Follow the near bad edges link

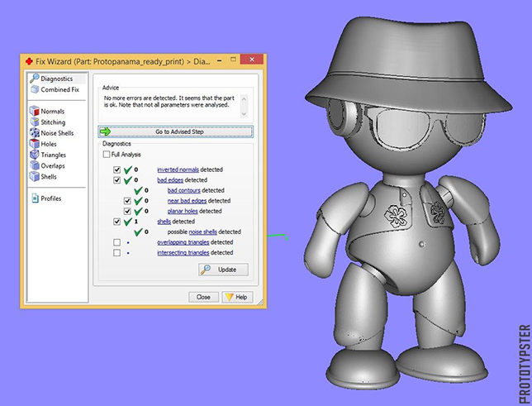click(187, 201)
